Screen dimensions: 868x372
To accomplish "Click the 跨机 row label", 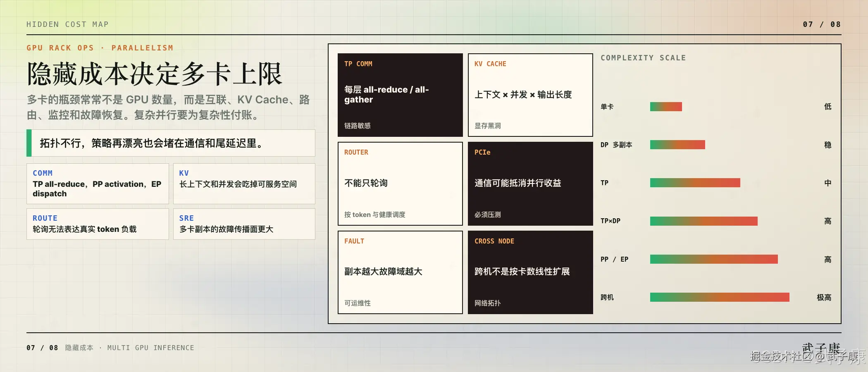I will coord(607,297).
